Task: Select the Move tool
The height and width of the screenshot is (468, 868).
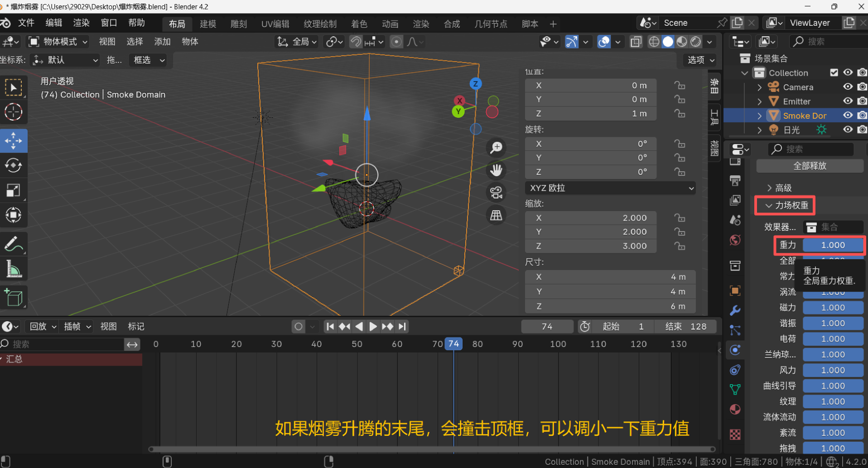Action: tap(14, 140)
